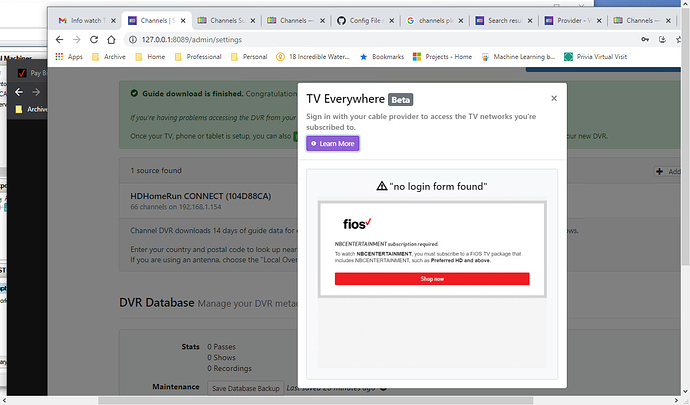Open the Privia Virtual Visit bookmark
690x405 pixels.
(595, 57)
